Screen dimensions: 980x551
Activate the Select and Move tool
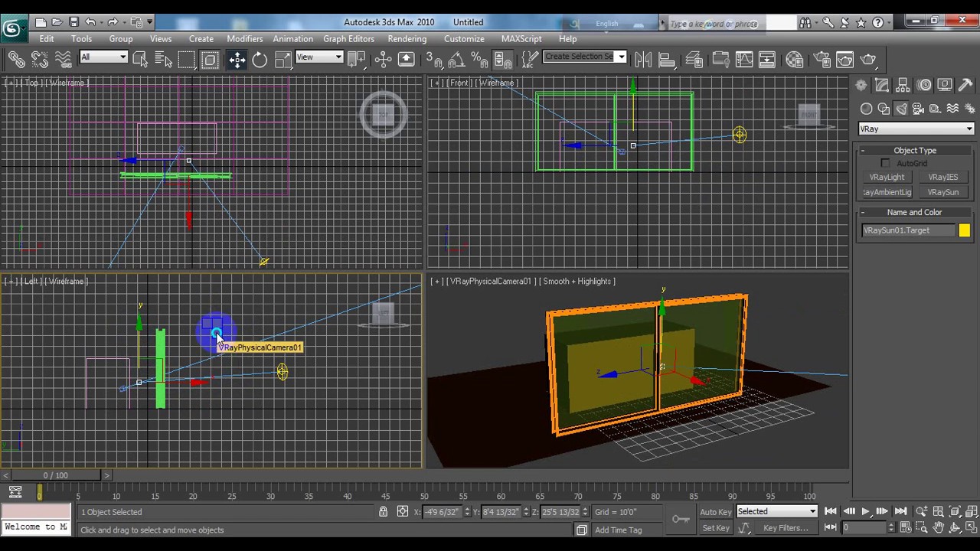(237, 59)
